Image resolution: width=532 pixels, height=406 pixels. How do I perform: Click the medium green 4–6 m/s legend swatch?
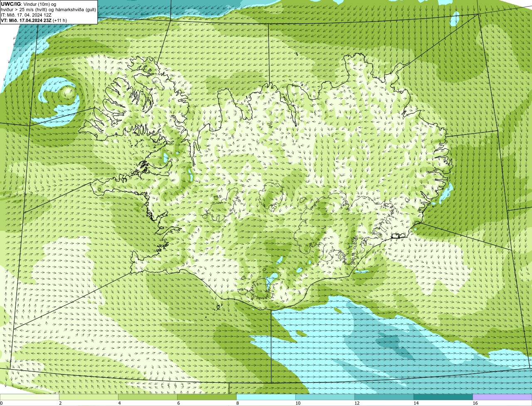click(148, 397)
